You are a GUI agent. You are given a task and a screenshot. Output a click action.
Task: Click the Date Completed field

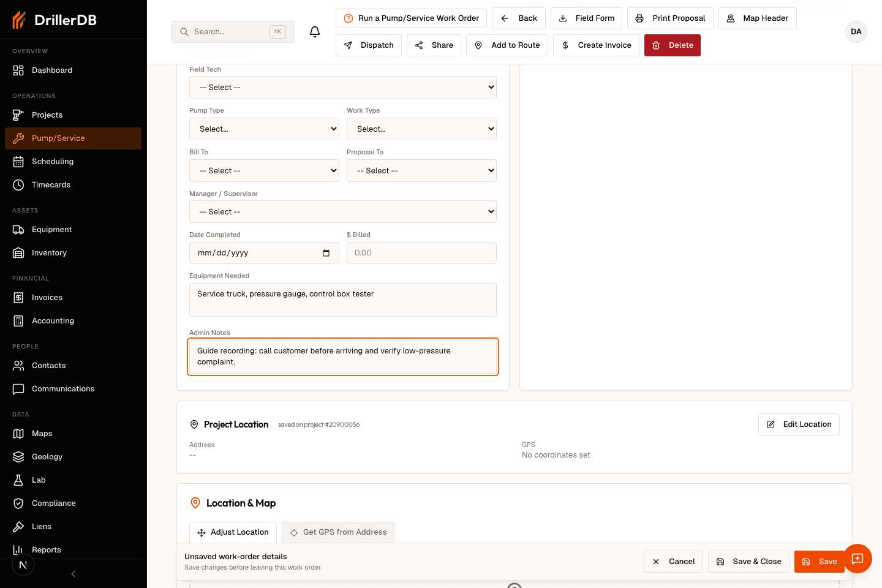click(264, 253)
